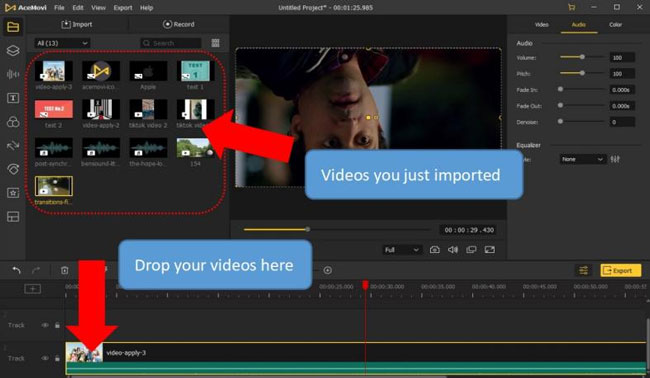Add a new track
650x378 pixels.
32,288
